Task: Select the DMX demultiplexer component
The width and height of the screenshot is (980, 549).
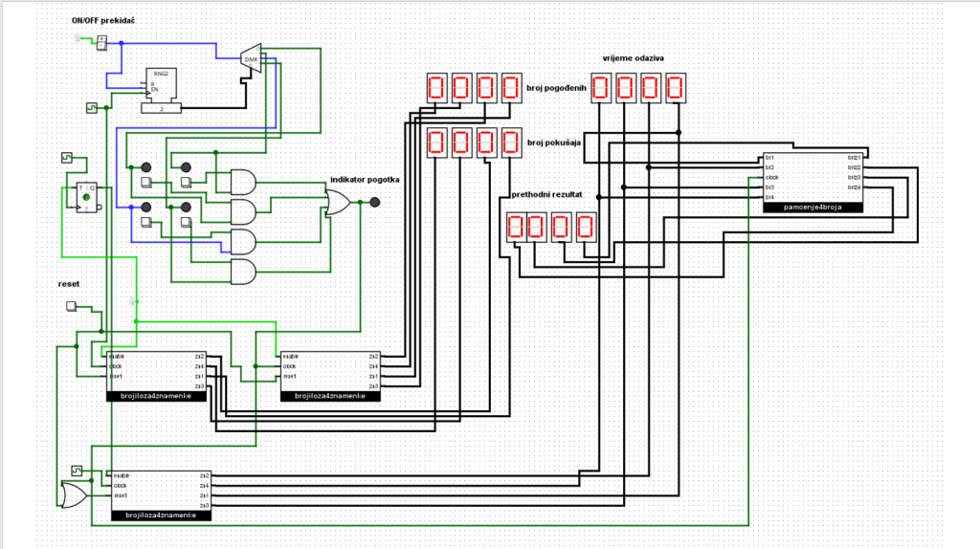Action: click(x=251, y=58)
